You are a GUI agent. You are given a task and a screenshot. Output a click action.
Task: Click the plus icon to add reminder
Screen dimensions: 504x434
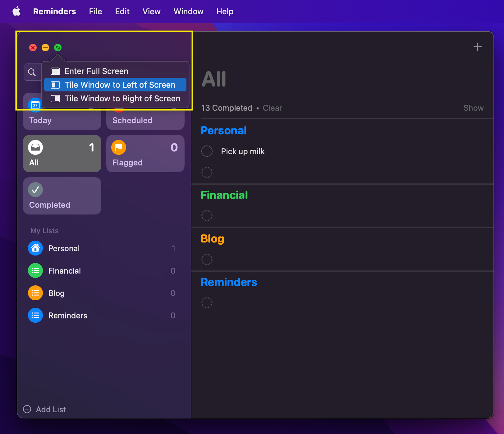[x=478, y=47]
